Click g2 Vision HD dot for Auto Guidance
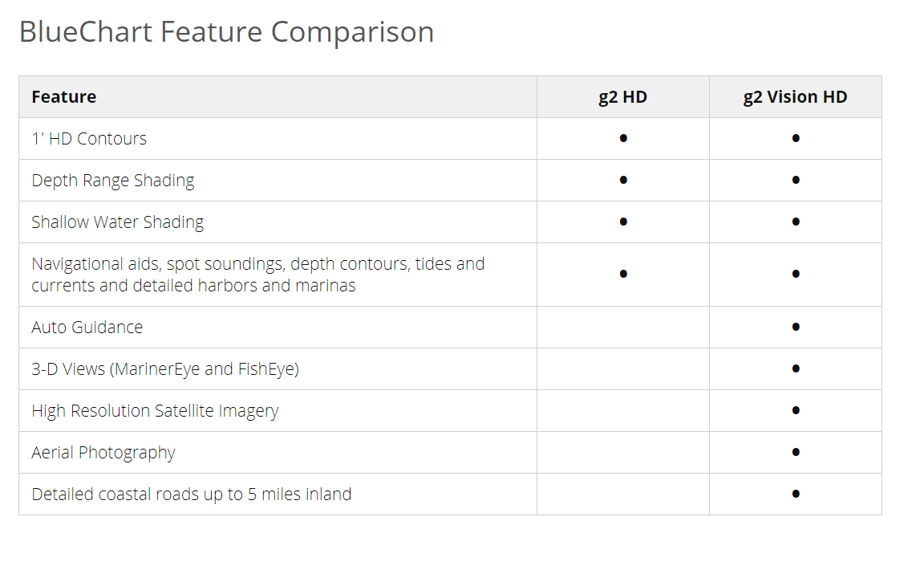The image size is (924, 578). [x=796, y=327]
